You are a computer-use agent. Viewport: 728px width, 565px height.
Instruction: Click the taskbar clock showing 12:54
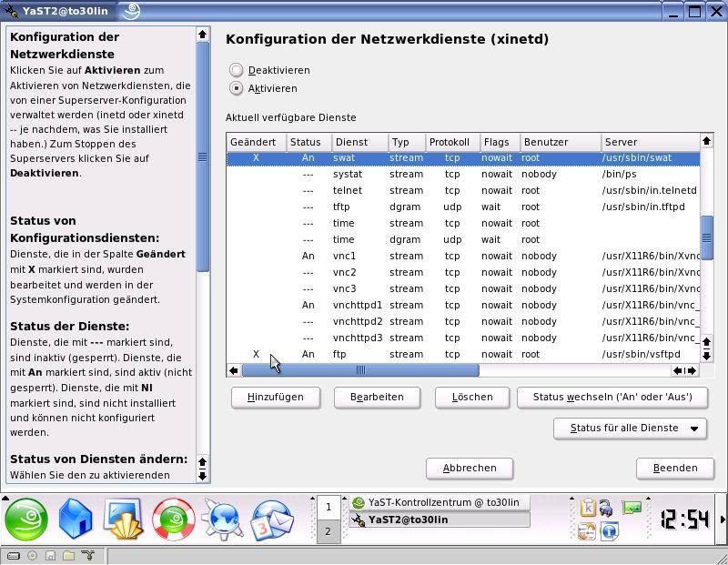(685, 520)
